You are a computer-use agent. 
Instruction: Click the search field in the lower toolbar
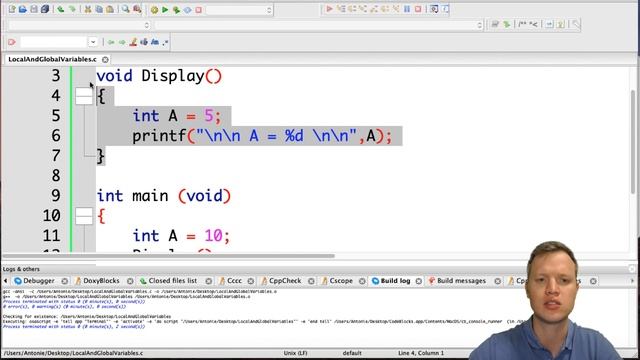point(53,42)
